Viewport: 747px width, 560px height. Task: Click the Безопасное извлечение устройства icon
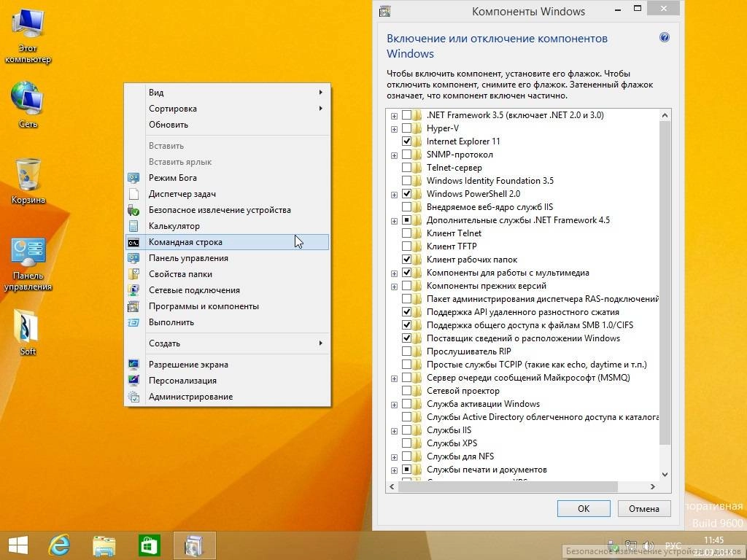[133, 210]
